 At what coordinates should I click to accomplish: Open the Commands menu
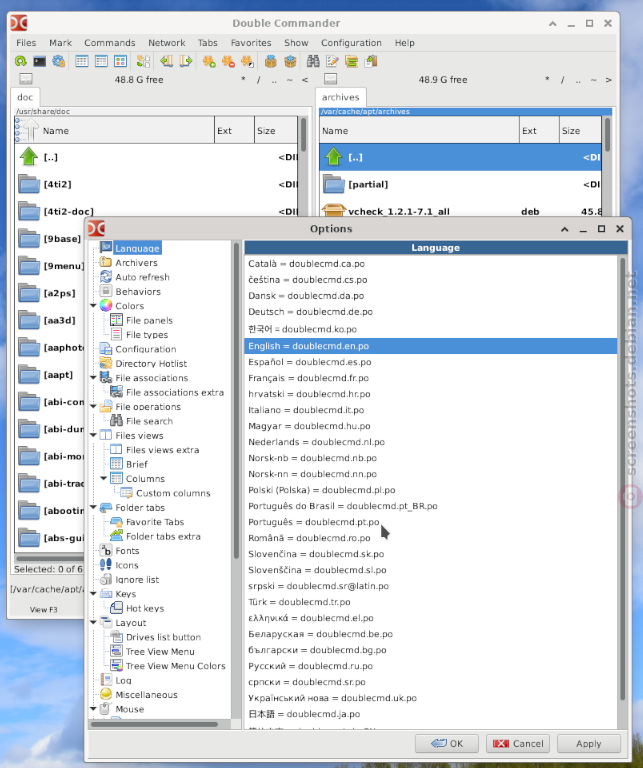(x=110, y=43)
